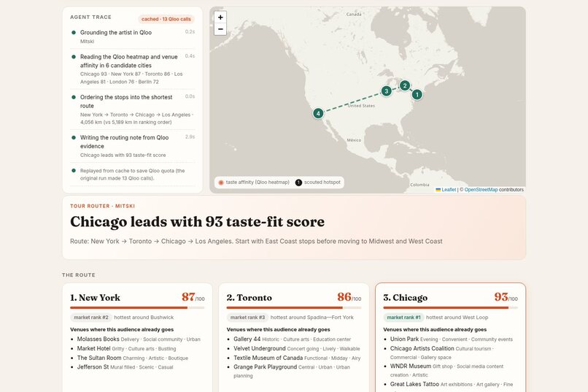Select the Grange Park Playground venue

tap(265, 367)
